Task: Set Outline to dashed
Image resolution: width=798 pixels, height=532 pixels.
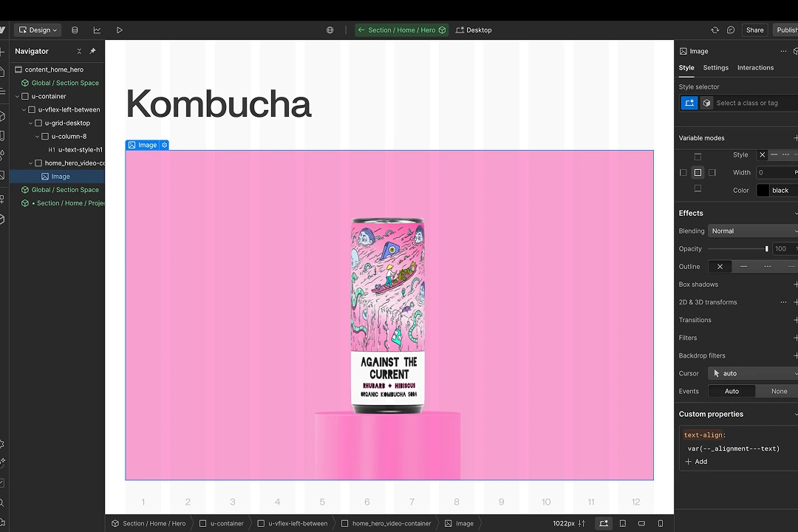Action: pos(768,266)
